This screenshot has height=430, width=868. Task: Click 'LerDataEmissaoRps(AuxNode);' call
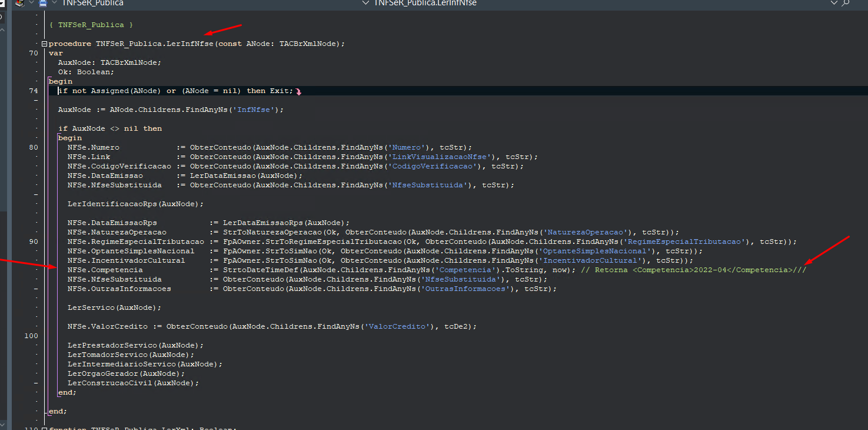286,223
